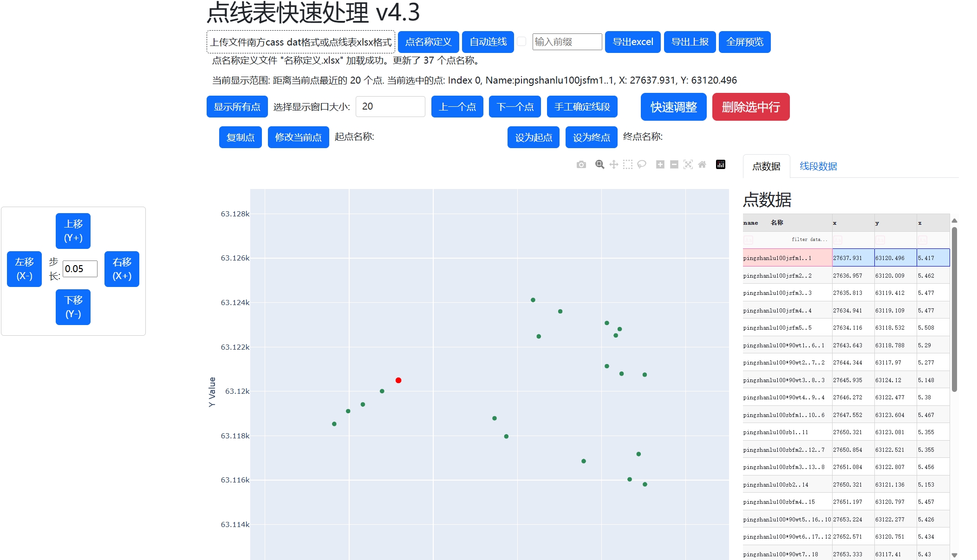Screen dimensions: 977x560
Task: Reset axes with the home icon
Action: click(702, 164)
